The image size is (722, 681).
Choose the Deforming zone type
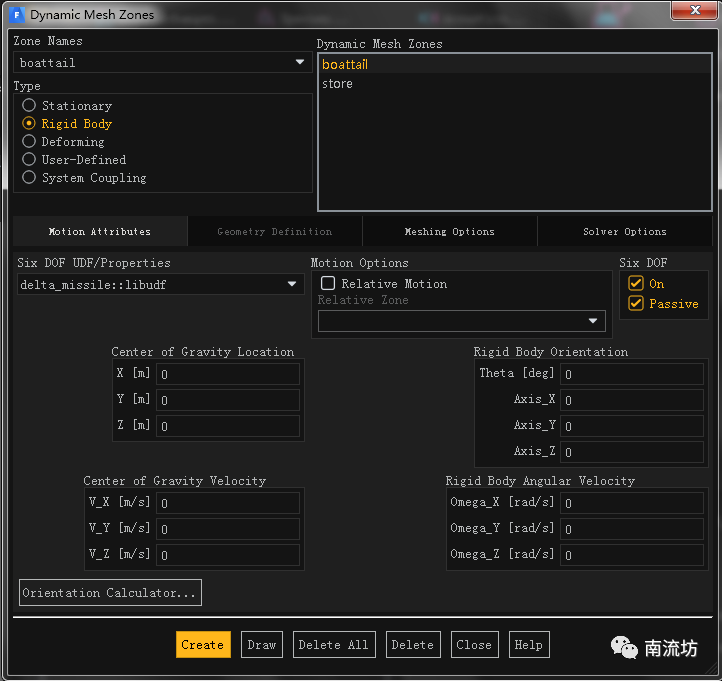[29, 142]
